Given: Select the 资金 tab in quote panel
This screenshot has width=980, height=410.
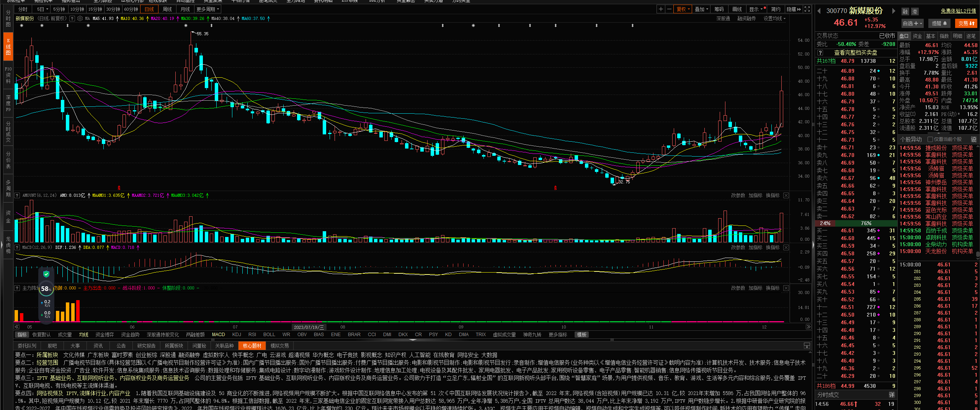Looking at the screenshot, I should [x=917, y=36].
